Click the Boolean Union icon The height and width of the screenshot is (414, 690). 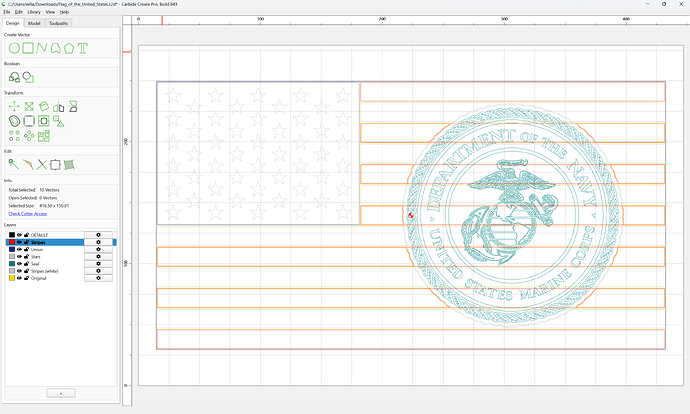click(x=15, y=77)
